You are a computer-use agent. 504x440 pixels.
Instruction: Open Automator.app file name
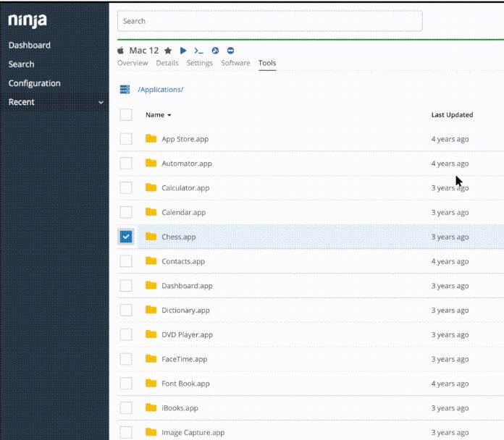pyautogui.click(x=187, y=164)
